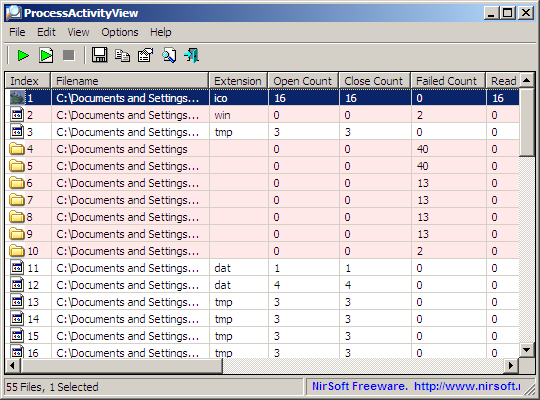Sort by the Close Count column header
This screenshot has width=540, height=400.
coord(375,81)
